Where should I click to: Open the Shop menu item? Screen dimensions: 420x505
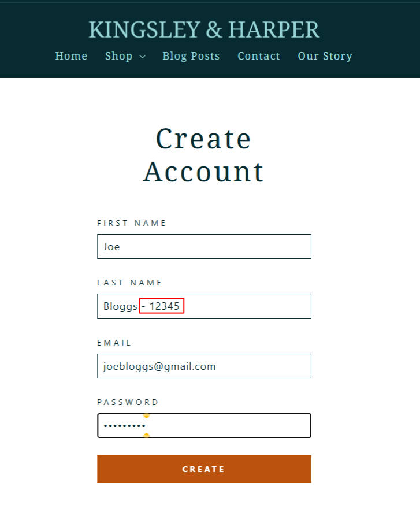119,56
